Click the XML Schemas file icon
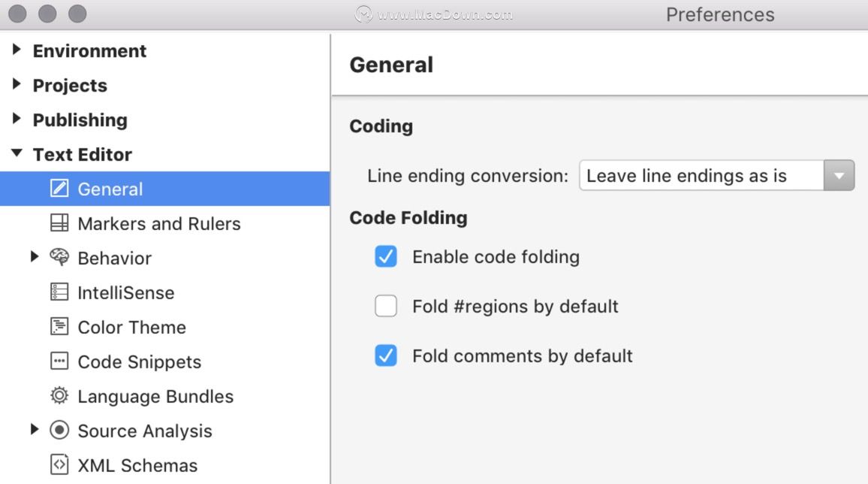 pyautogui.click(x=59, y=464)
